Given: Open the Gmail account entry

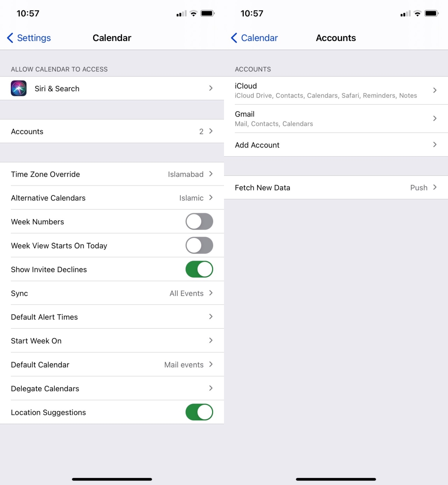Looking at the screenshot, I should pos(336,118).
